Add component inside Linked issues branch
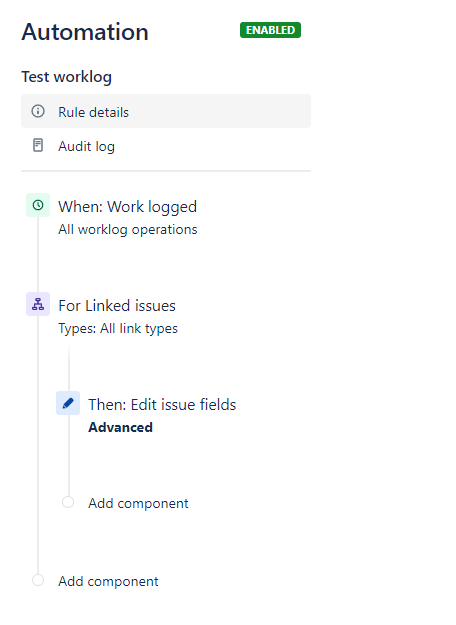 (x=138, y=503)
